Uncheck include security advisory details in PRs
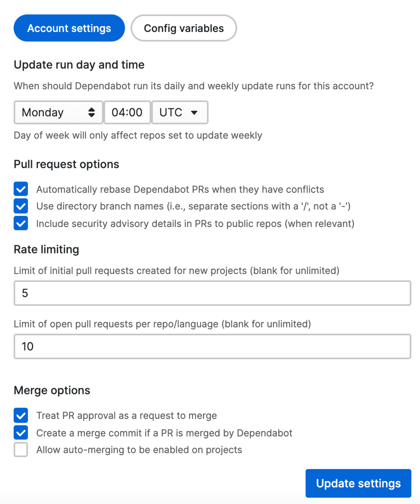Image resolution: width=420 pixels, height=504 pixels. point(21,224)
